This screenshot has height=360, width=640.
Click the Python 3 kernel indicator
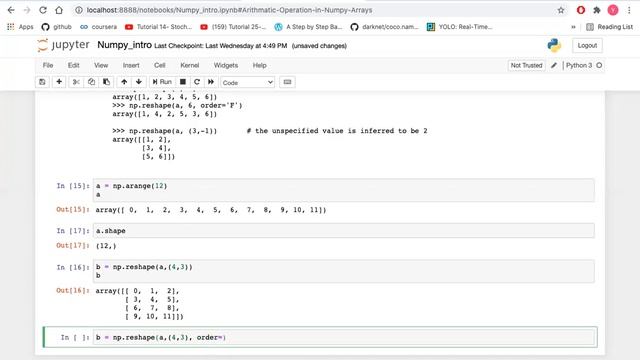[583, 65]
